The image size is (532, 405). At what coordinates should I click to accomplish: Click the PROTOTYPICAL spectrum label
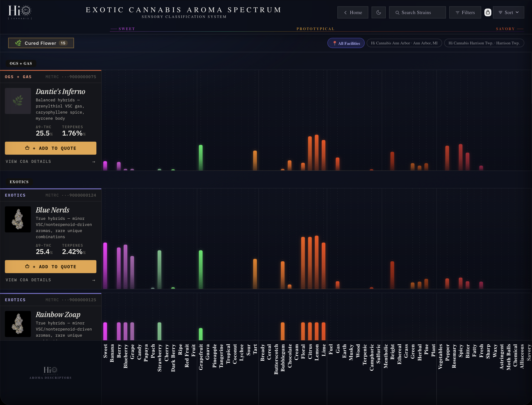315,29
